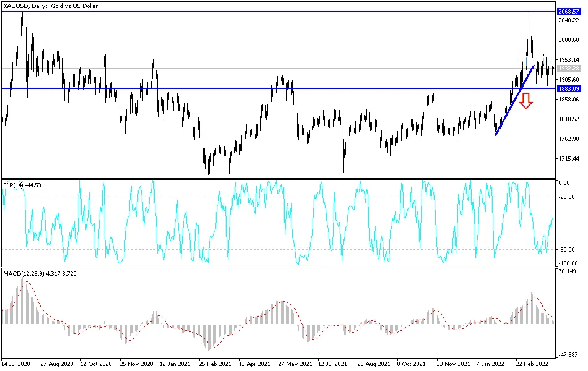588x371 pixels.
Task: Click the 2000.68 price scale value
Action: coord(568,40)
